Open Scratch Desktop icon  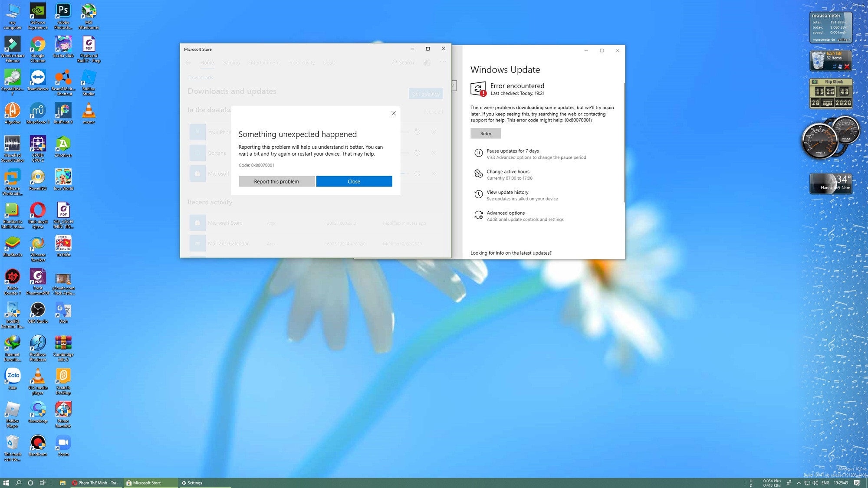(x=63, y=382)
